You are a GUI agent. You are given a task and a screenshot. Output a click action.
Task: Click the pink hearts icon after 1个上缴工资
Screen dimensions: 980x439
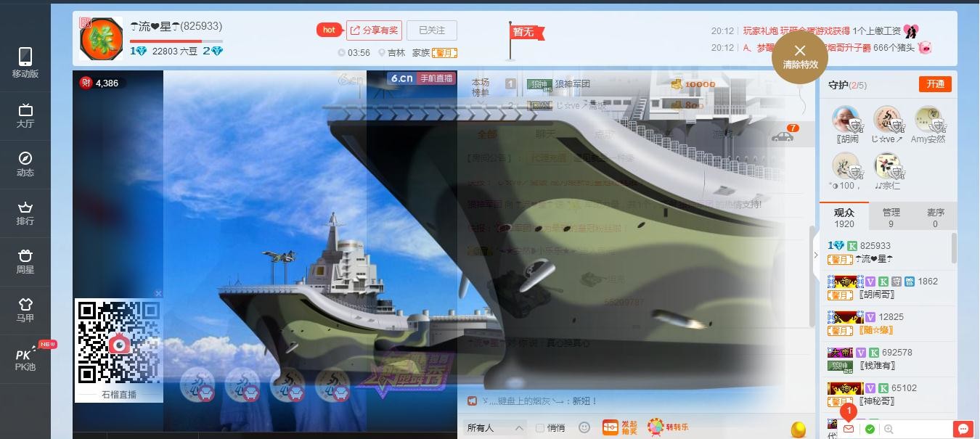click(912, 31)
